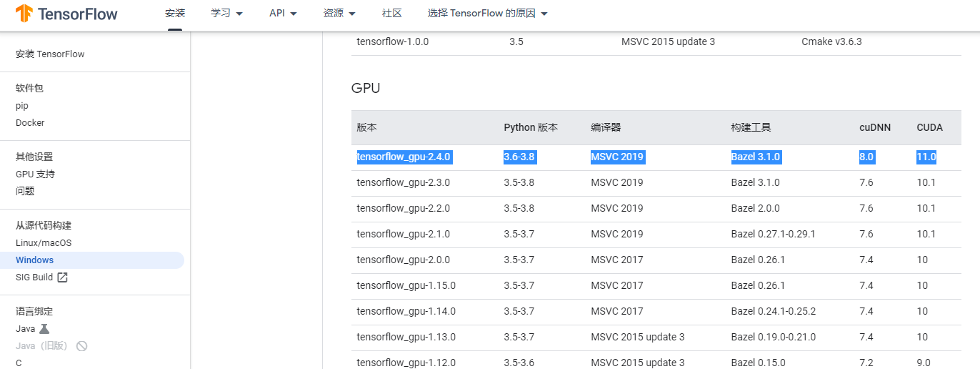Click the 构建工具 column header
Viewport: 980px width, 369px height.
751,127
